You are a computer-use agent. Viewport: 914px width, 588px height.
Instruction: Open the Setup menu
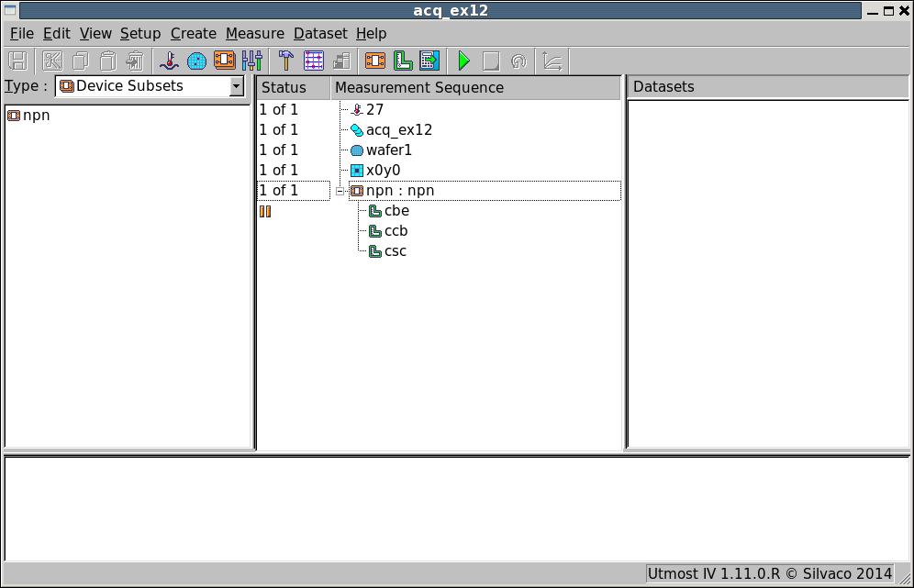[x=140, y=34]
